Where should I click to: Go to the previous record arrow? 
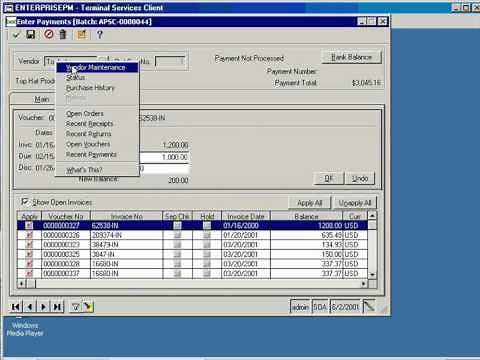click(30, 307)
